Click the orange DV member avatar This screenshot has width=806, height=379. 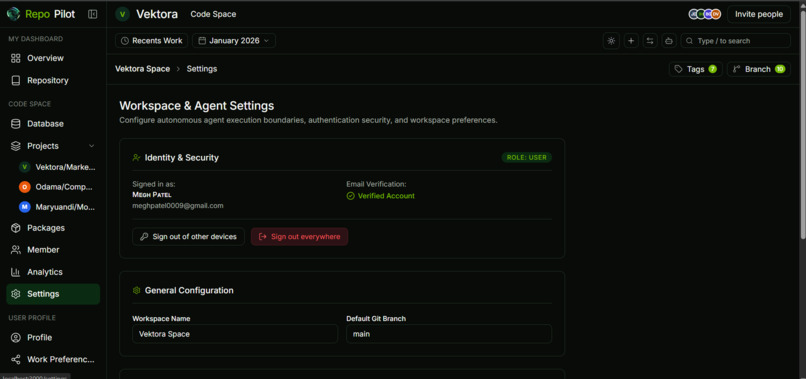[x=716, y=14]
